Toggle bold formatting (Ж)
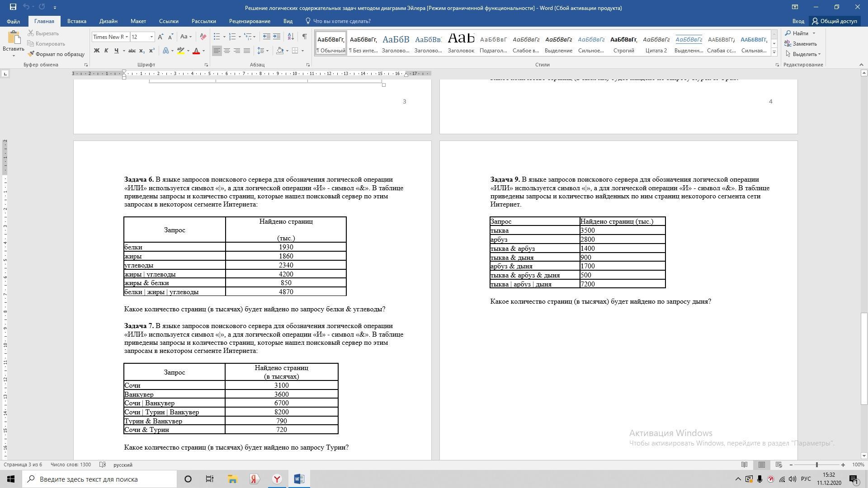The width and height of the screenshot is (868, 488). coord(96,51)
